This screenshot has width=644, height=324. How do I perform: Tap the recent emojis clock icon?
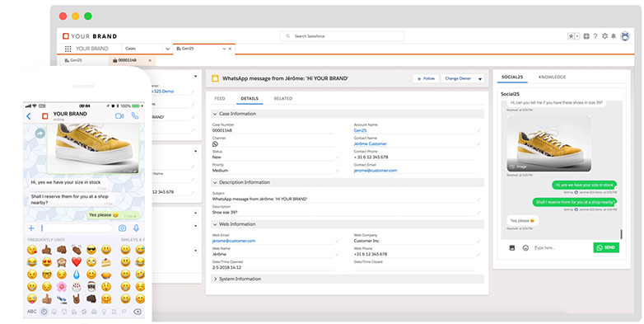point(44,312)
